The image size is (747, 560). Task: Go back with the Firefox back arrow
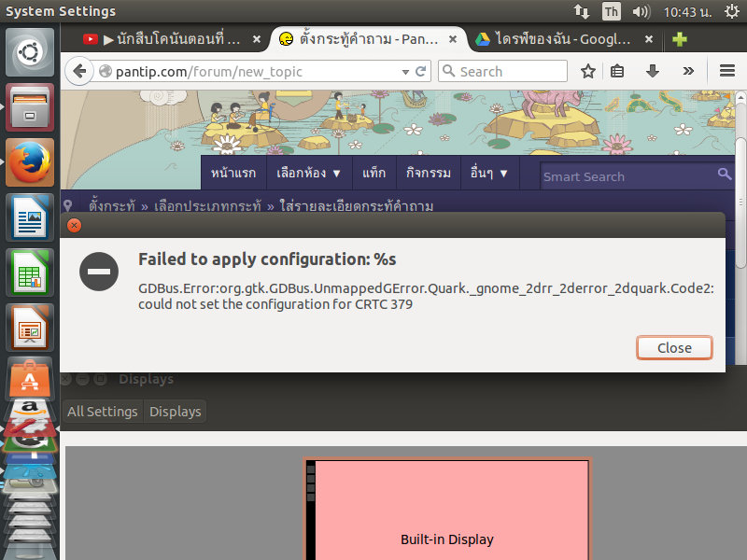(x=79, y=72)
